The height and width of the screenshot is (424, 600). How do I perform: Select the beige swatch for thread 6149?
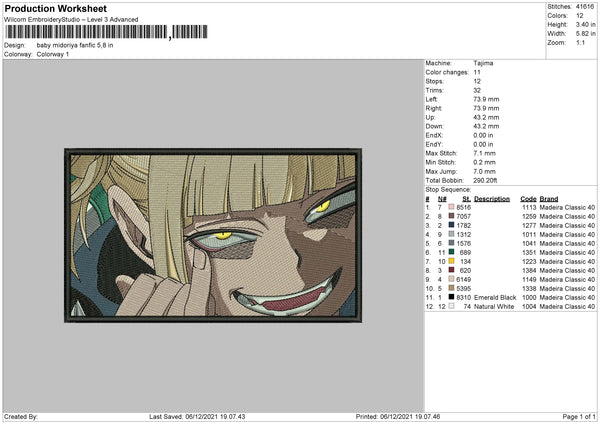pyautogui.click(x=451, y=279)
